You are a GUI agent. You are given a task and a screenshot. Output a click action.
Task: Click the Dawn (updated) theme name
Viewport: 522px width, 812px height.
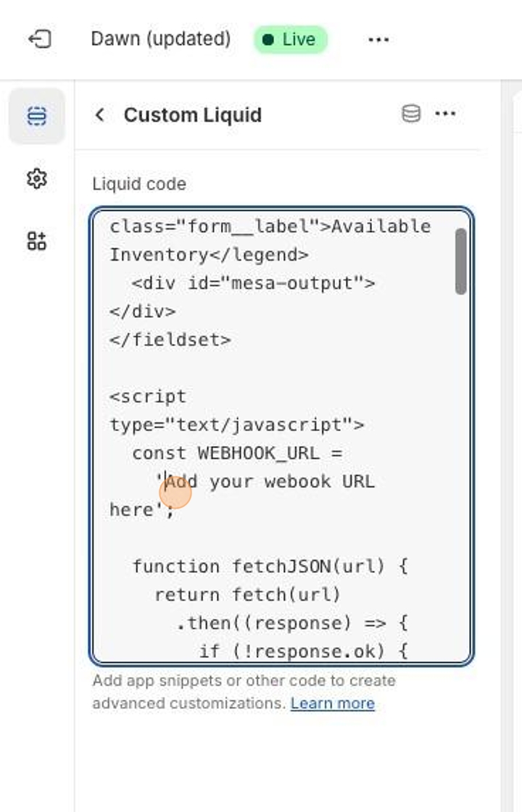(x=161, y=39)
